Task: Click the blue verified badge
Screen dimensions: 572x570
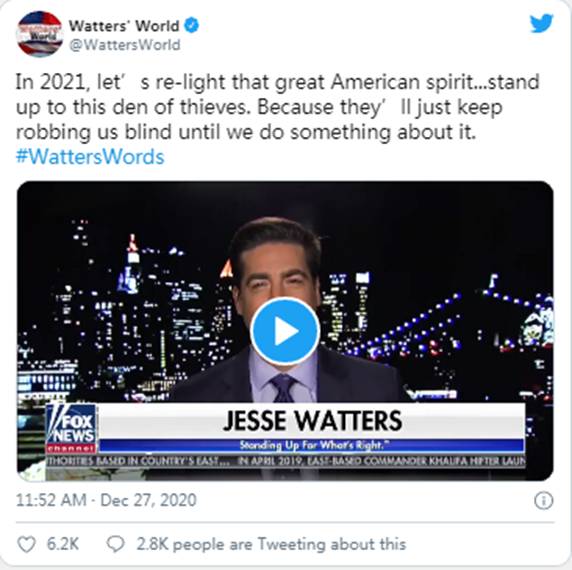Action: pyautogui.click(x=192, y=26)
